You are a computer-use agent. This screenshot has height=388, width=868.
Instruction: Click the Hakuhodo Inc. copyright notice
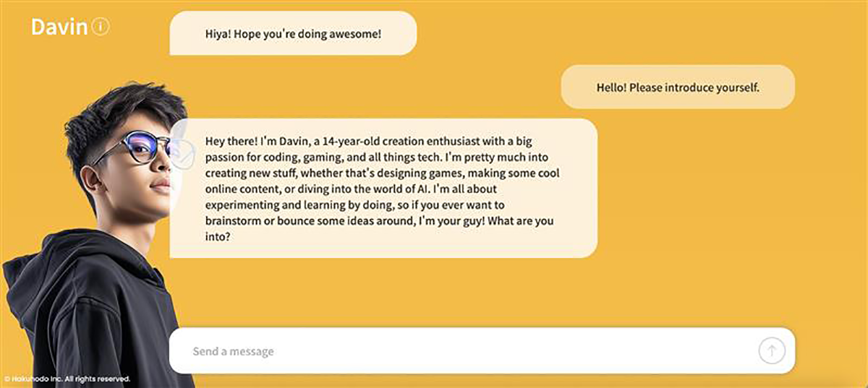[67, 379]
